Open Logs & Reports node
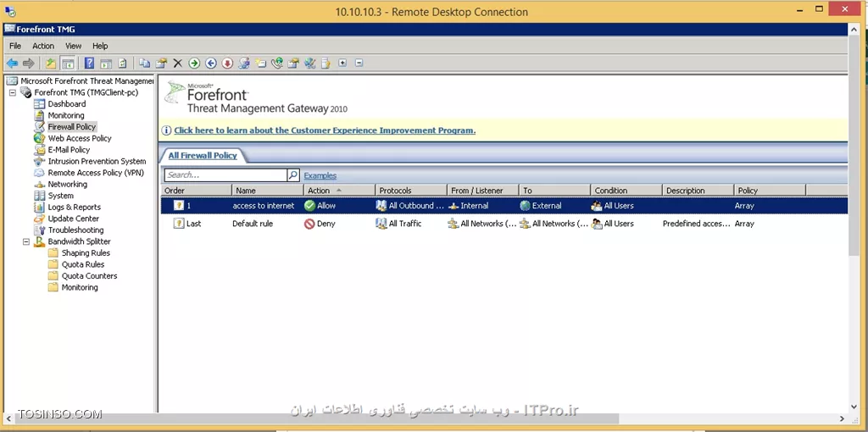The height and width of the screenshot is (432, 868). tap(75, 207)
